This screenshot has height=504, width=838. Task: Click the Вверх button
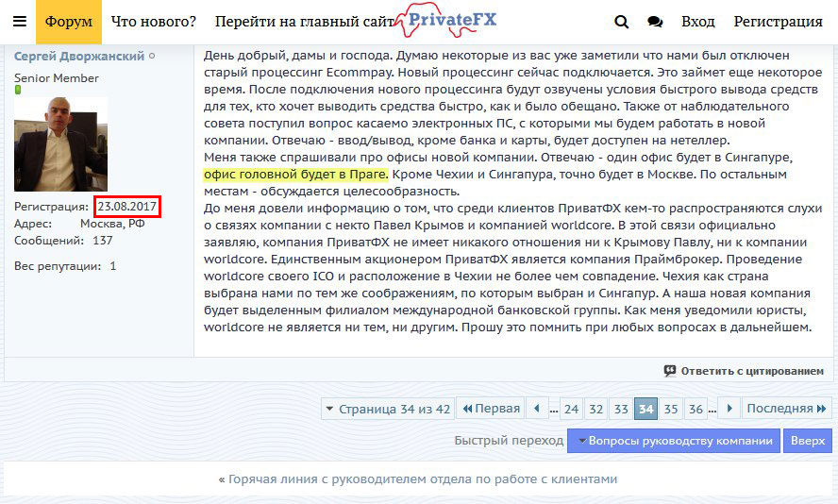point(808,441)
